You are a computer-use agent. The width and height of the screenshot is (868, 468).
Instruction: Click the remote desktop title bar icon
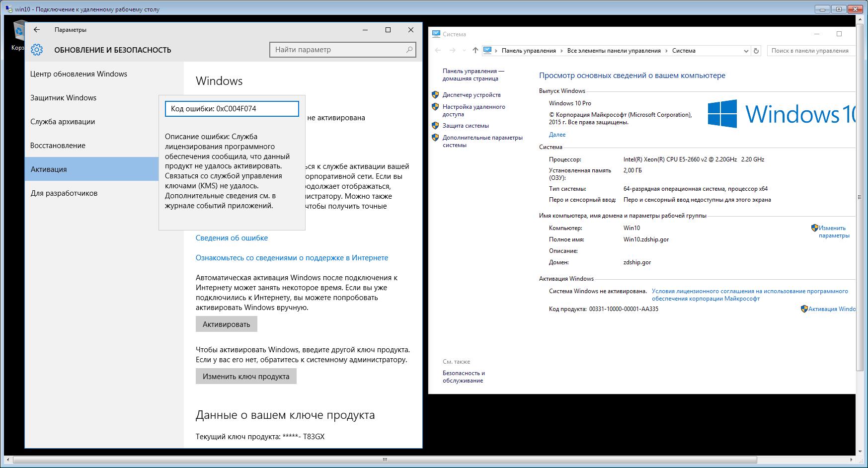9,9
